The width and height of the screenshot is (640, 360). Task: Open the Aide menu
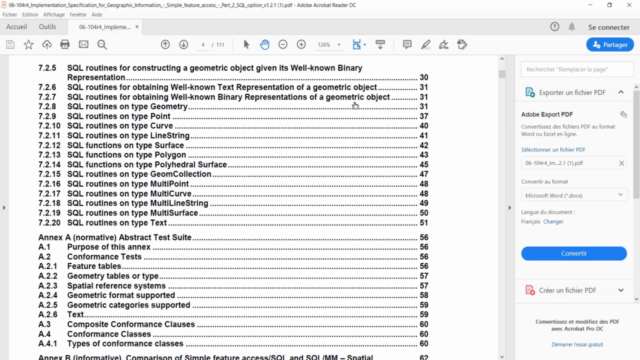[97, 15]
